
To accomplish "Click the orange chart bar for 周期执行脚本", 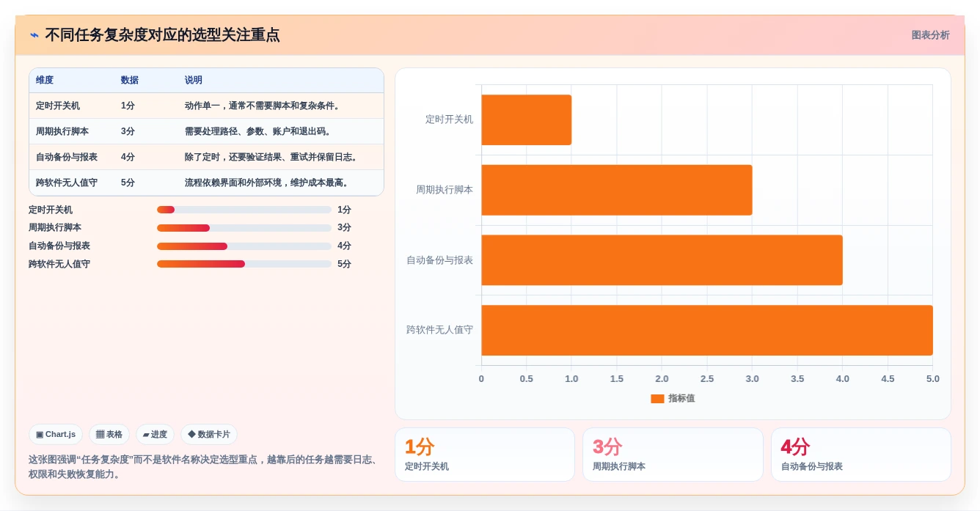I will point(617,190).
